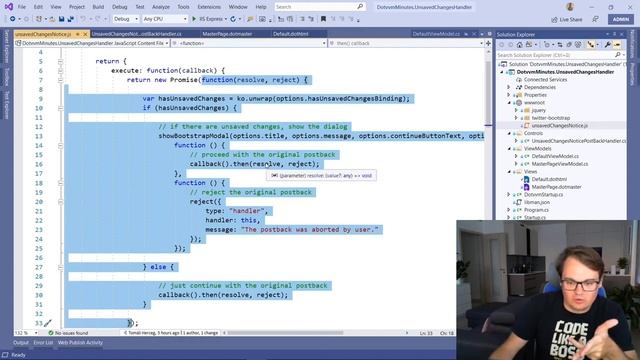Click the ADMIN button
The width and height of the screenshot is (640, 360).
click(x=620, y=19)
